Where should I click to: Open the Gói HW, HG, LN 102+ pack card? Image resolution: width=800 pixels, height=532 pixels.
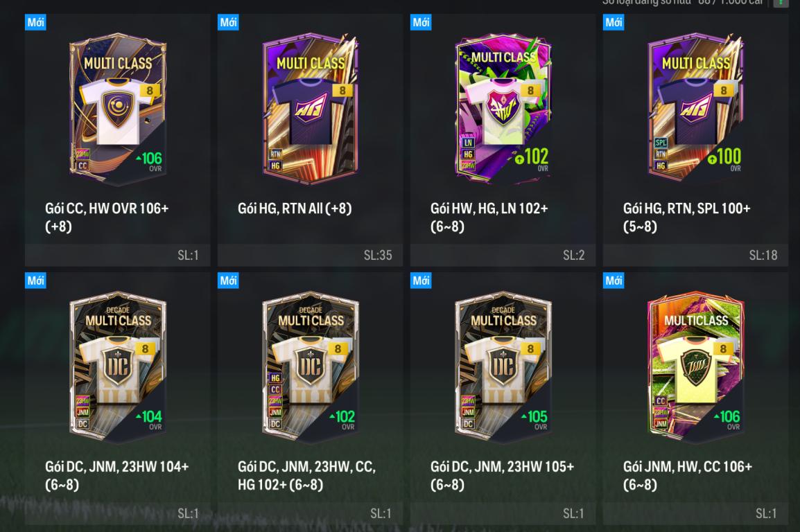pyautogui.click(x=503, y=140)
